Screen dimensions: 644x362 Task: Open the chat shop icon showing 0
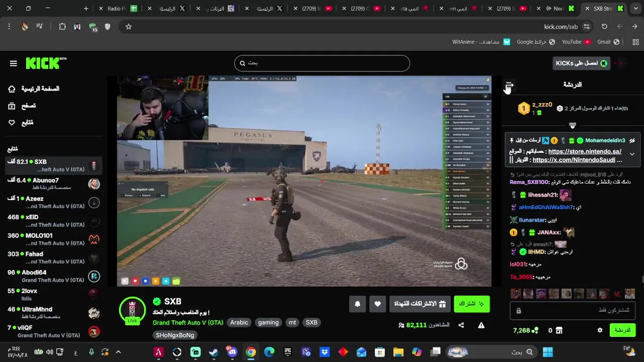coord(555,330)
